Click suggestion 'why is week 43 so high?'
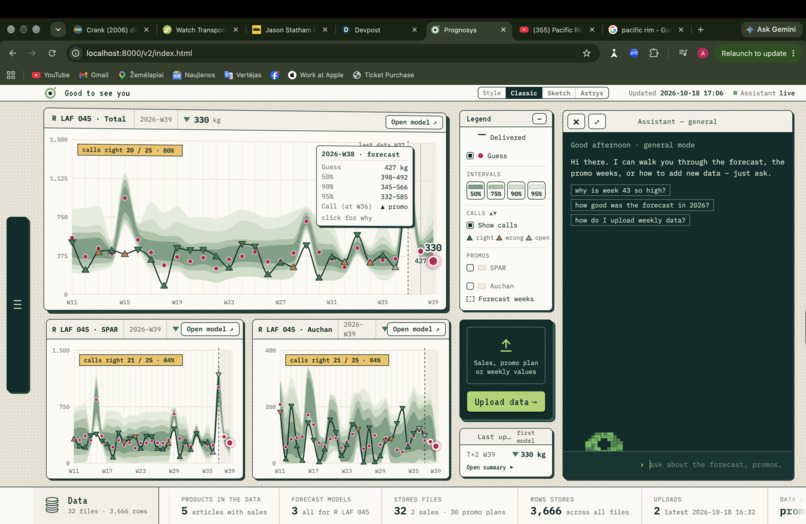The image size is (806, 524). point(620,190)
